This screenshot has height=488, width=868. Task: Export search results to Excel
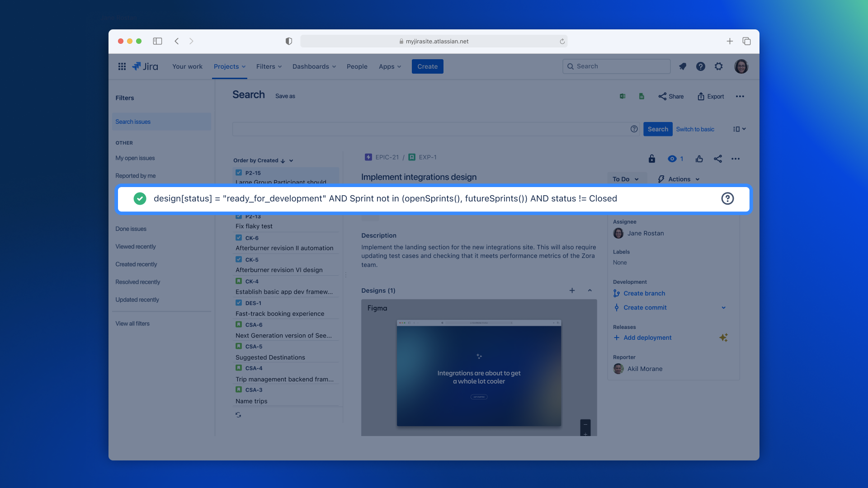[x=623, y=96]
